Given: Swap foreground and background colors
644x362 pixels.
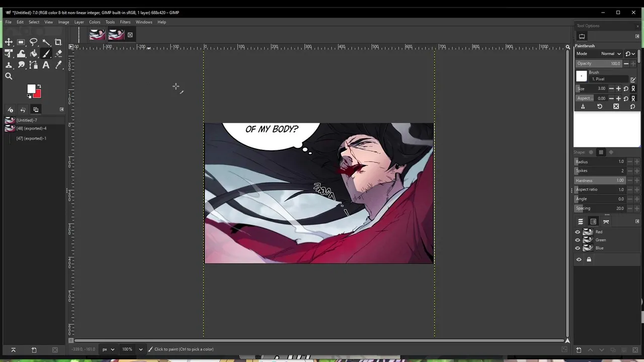Looking at the screenshot, I should 39,86.
